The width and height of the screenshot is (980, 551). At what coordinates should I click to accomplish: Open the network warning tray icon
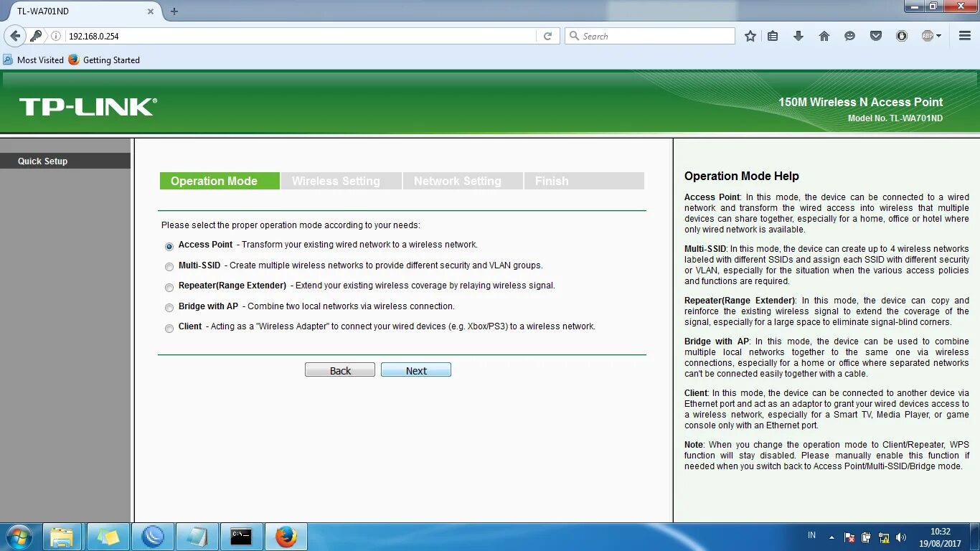click(x=884, y=537)
